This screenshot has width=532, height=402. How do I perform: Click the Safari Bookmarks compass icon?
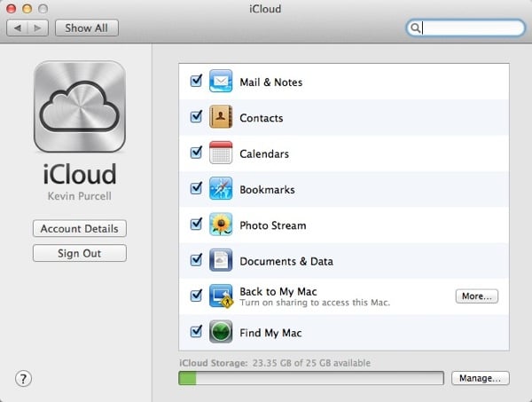pos(221,188)
